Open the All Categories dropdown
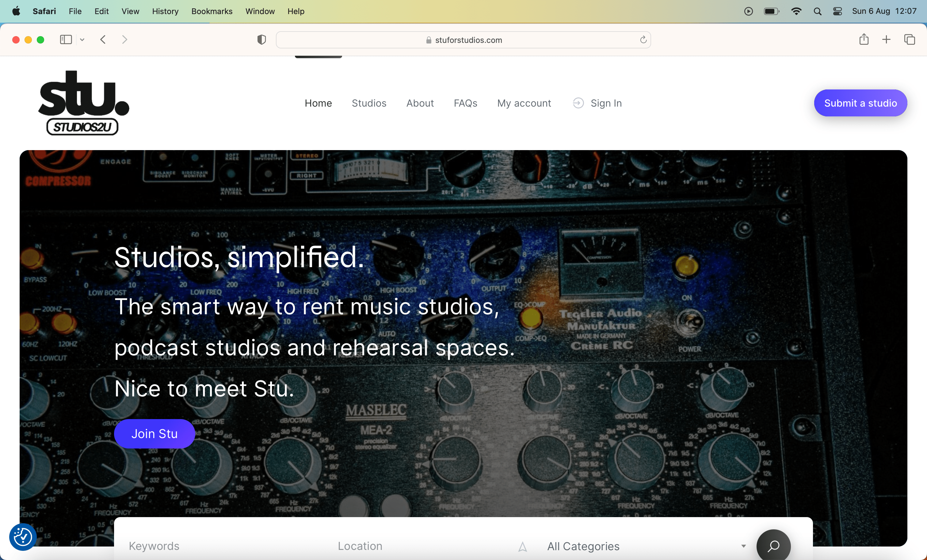The image size is (927, 560). (x=646, y=546)
